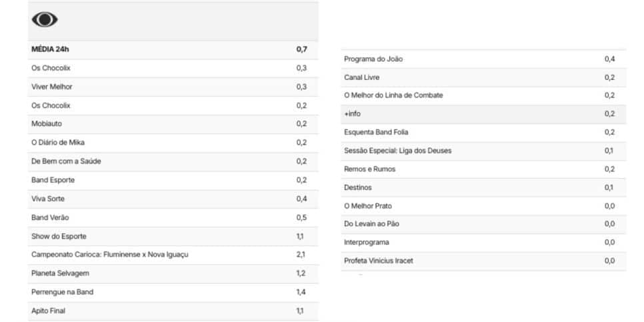Select the Viva Sorte entry
This screenshot has height=322, width=644.
(173, 199)
